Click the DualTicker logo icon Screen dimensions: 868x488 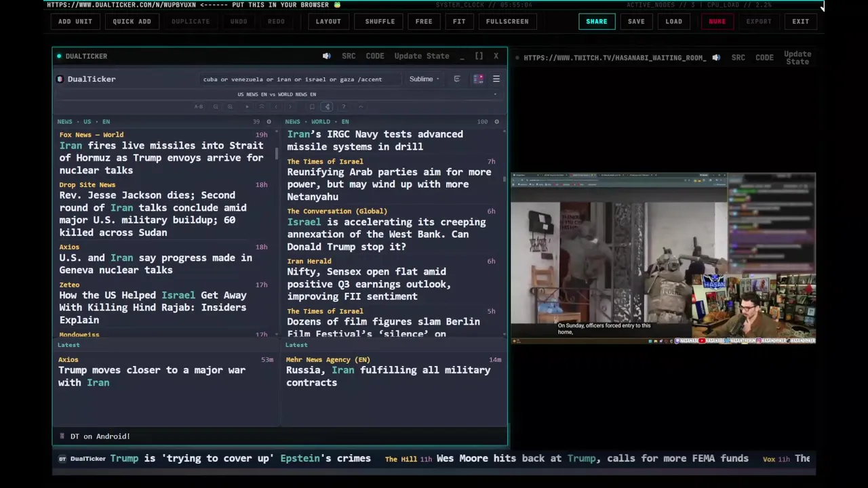tap(60, 79)
